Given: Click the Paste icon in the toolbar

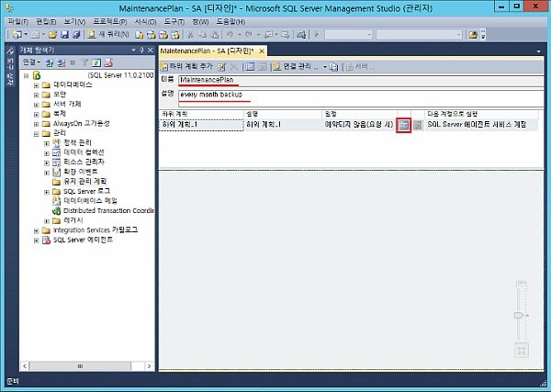Looking at the screenshot, I should point(215,34).
